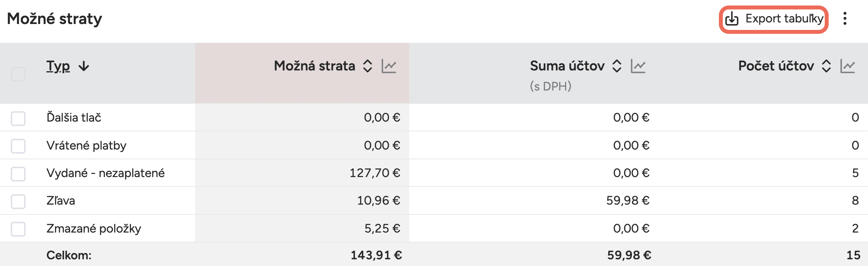Open the chart icon next to Počet účtov
This screenshot has height=266, width=868.
(848, 66)
